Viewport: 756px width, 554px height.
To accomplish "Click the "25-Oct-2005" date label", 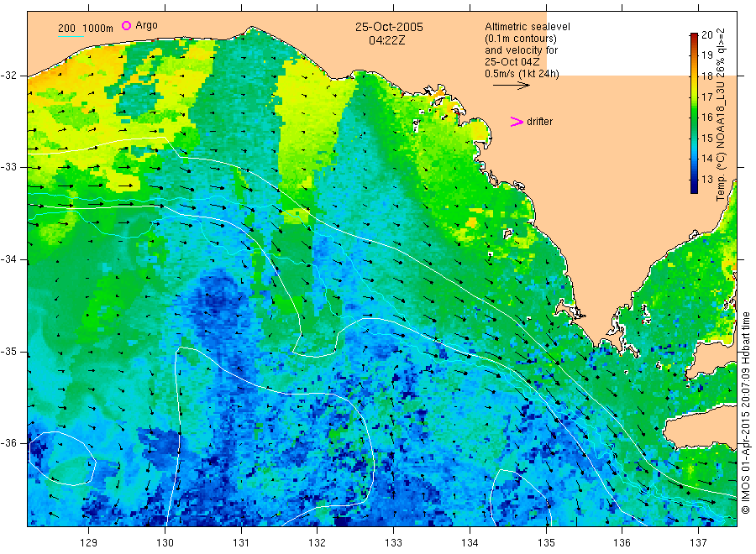I will 389,27.
